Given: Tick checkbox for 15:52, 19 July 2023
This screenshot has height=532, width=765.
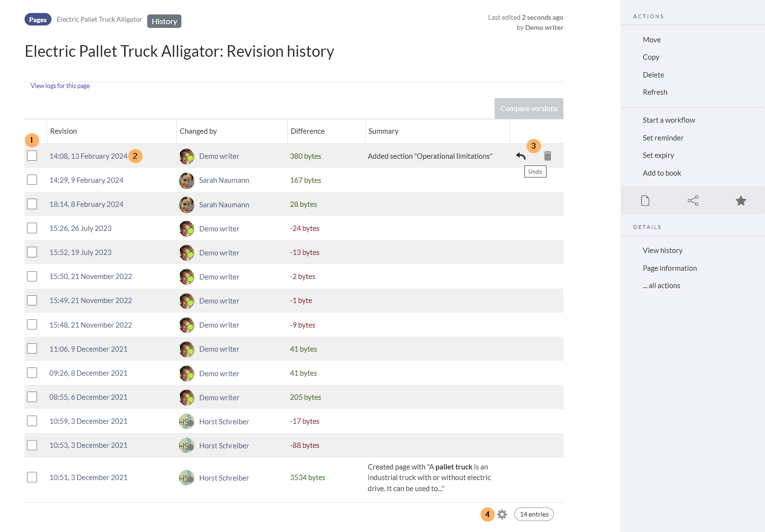Looking at the screenshot, I should click(x=32, y=252).
